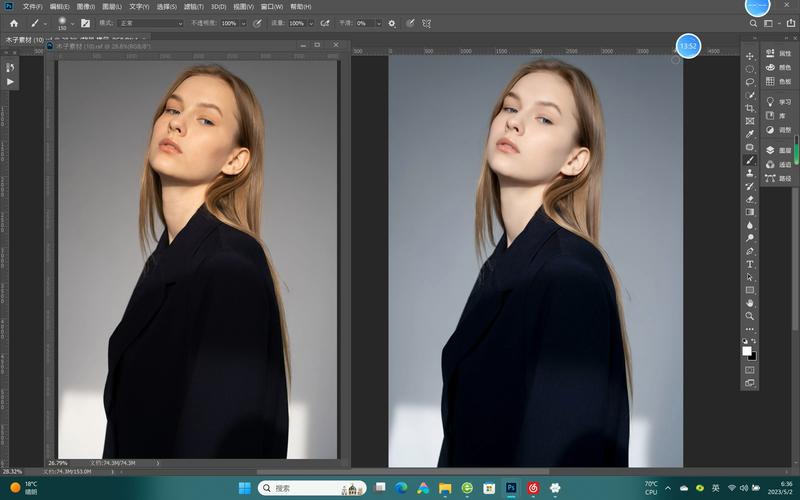Screen dimensions: 800x500
Task: Expand the status bar info arrow of left document
Action: [158, 463]
